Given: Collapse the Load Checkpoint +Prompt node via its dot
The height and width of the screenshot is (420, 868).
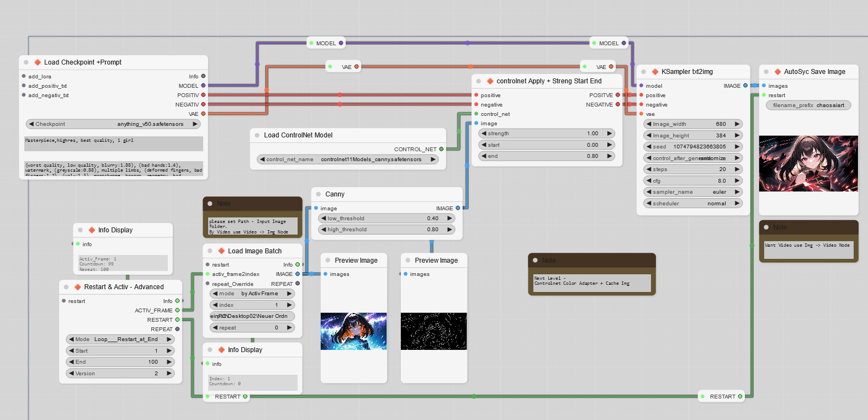Looking at the screenshot, I should pos(26,62).
